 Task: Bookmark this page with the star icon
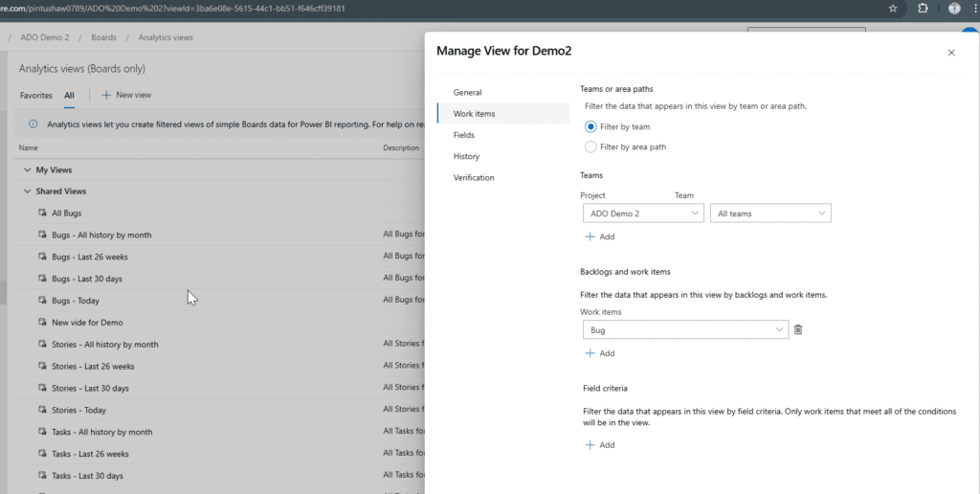tap(893, 9)
